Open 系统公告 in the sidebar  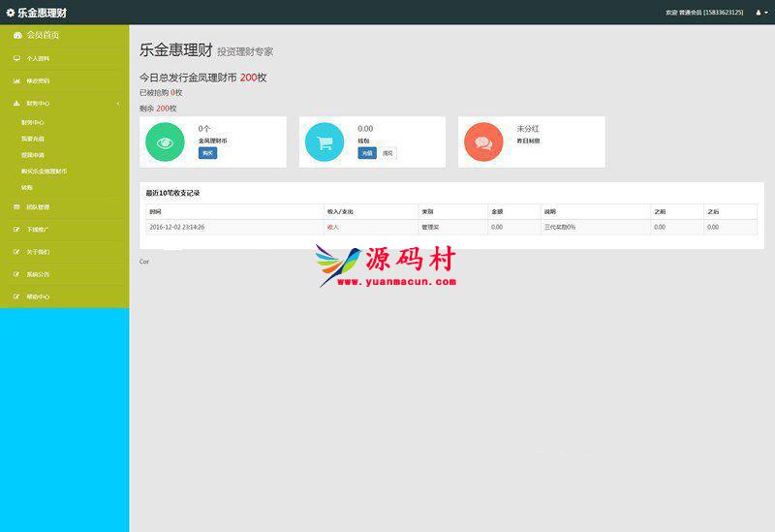click(38, 274)
